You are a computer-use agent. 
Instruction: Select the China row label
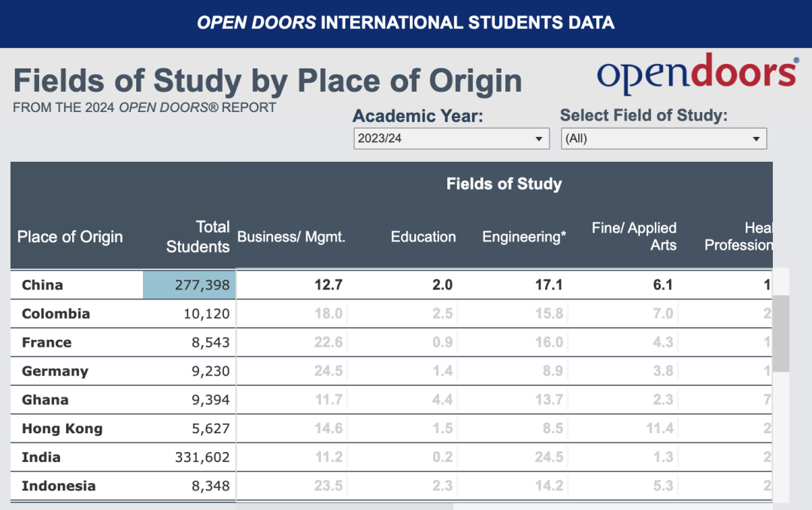pos(42,285)
